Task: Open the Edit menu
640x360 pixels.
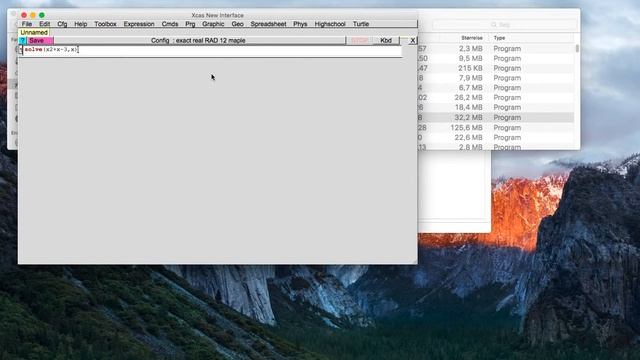Action: pyautogui.click(x=44, y=24)
